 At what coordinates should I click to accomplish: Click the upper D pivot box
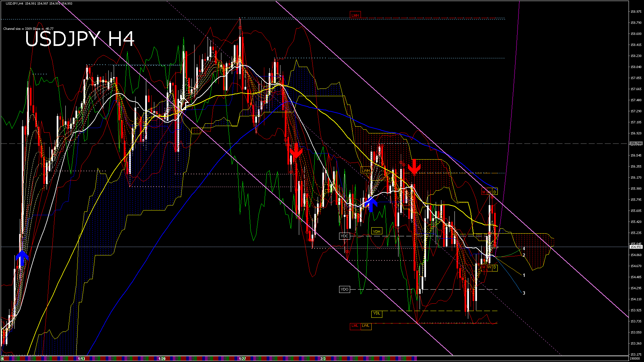click(495, 192)
